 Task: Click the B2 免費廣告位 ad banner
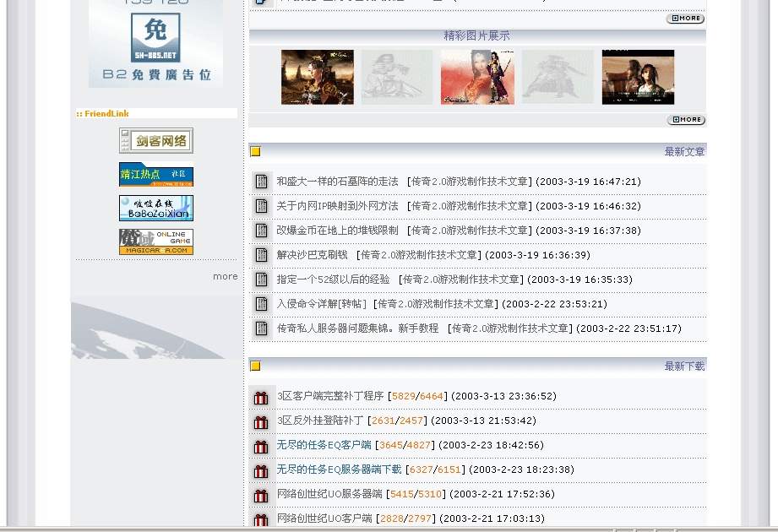tap(156, 44)
